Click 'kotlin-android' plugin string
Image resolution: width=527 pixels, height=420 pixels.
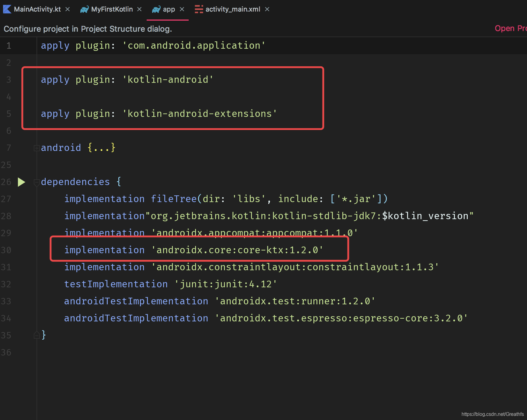tap(168, 79)
